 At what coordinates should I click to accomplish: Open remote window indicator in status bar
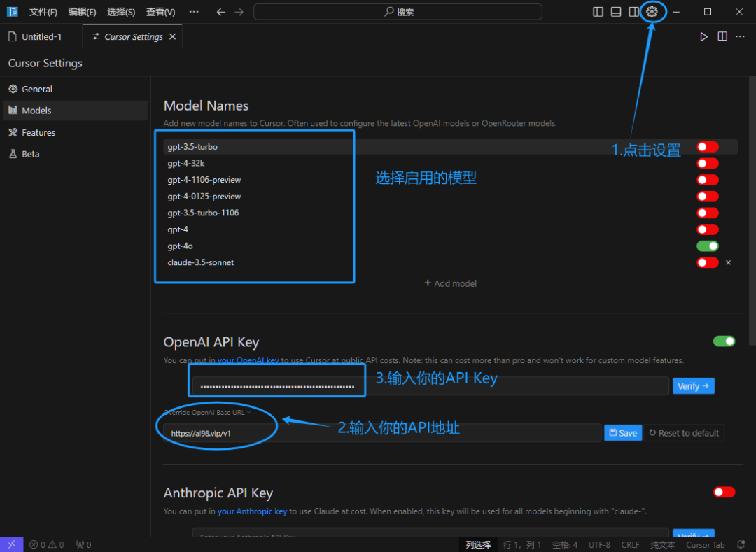click(x=12, y=544)
